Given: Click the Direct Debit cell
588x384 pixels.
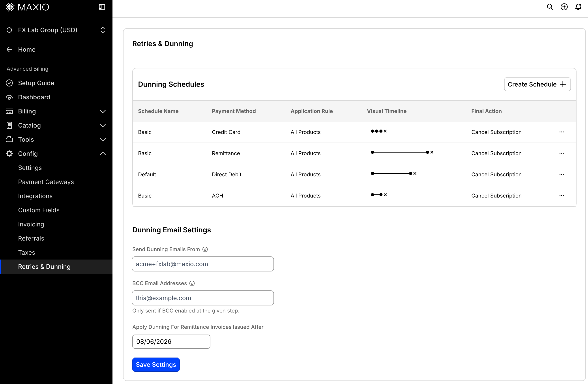Looking at the screenshot, I should coord(227,175).
